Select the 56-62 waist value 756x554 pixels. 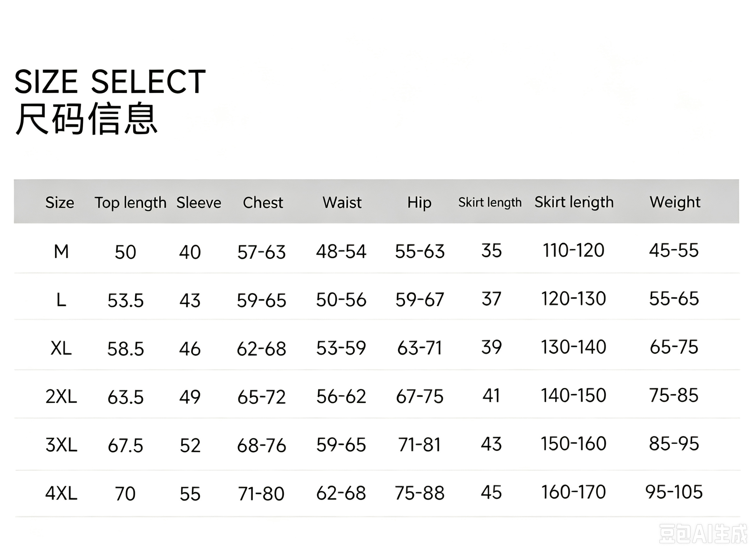pos(341,396)
